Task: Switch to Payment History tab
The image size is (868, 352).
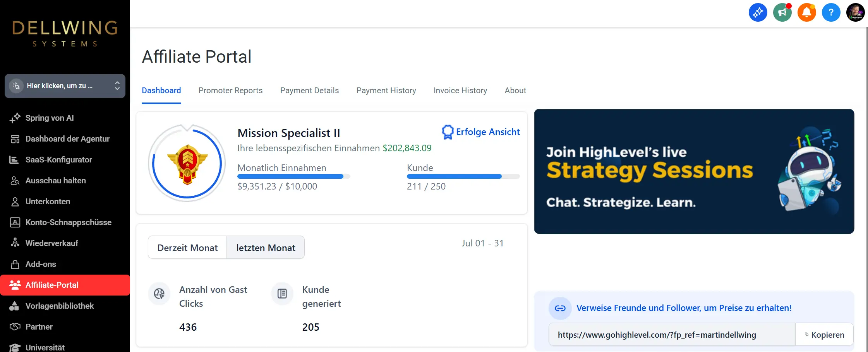Action: (x=386, y=91)
